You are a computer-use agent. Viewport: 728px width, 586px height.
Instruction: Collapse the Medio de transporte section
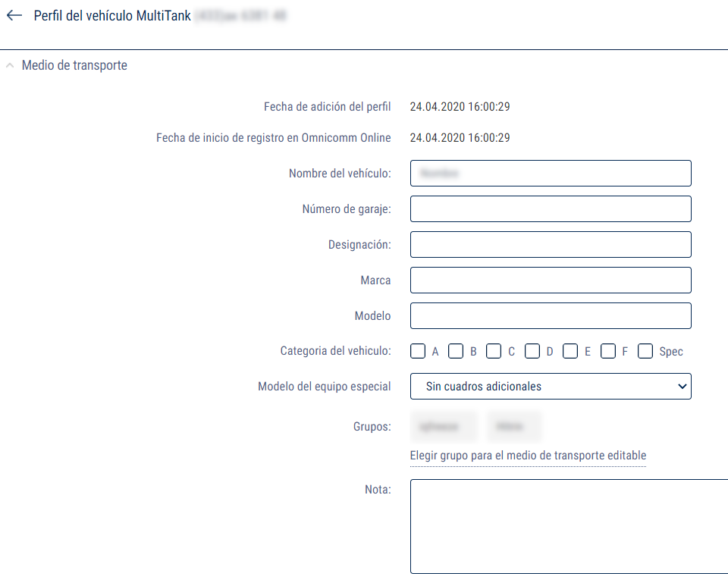click(10, 66)
